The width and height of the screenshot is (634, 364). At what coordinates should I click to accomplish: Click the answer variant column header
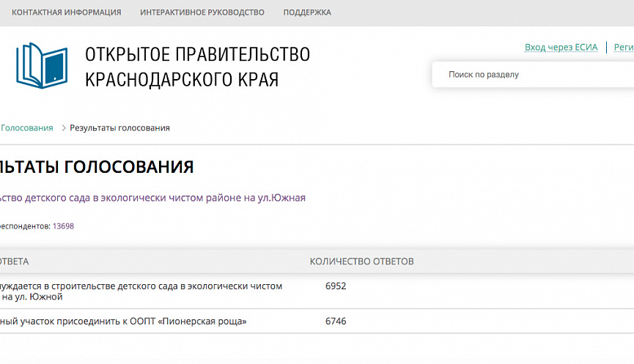15,261
